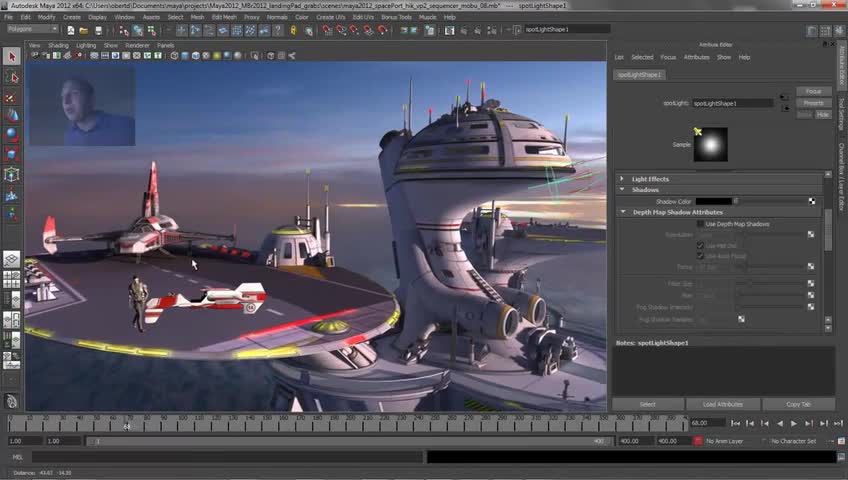Click the Save Scene disk icon
The height and width of the screenshot is (480, 848).
pos(97,30)
